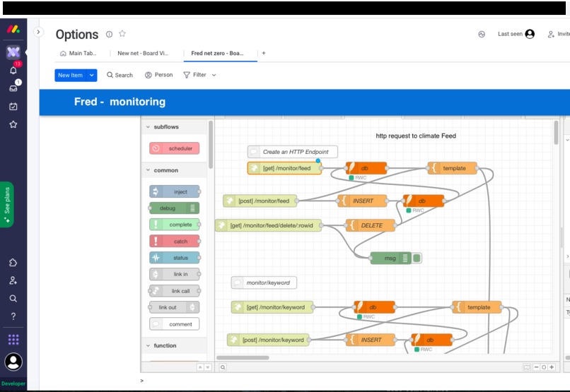This screenshot has height=392, width=570.
Task: Toggle the msg debug node button
Action: pos(417,258)
